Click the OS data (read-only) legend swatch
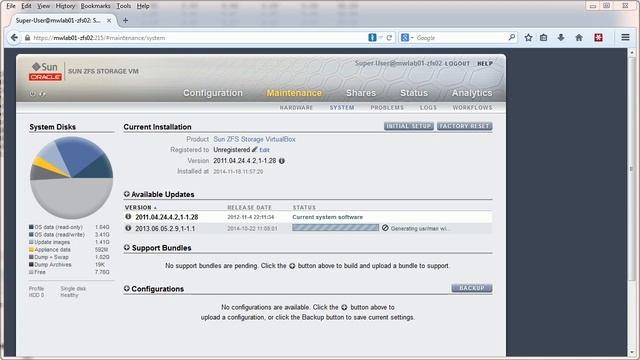Image resolution: width=640 pixels, height=360 pixels. point(31,227)
